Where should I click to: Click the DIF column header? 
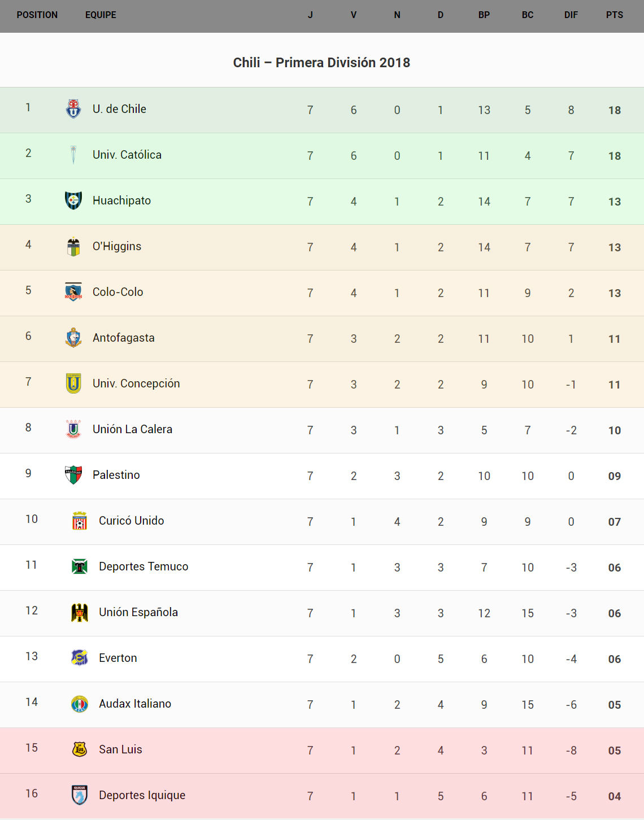(x=571, y=15)
